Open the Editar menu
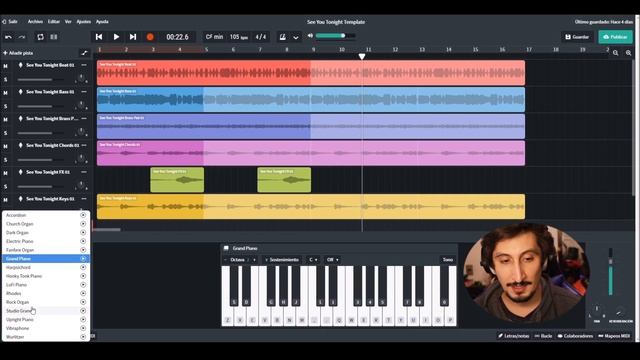The height and width of the screenshot is (360, 640). pyautogui.click(x=54, y=22)
